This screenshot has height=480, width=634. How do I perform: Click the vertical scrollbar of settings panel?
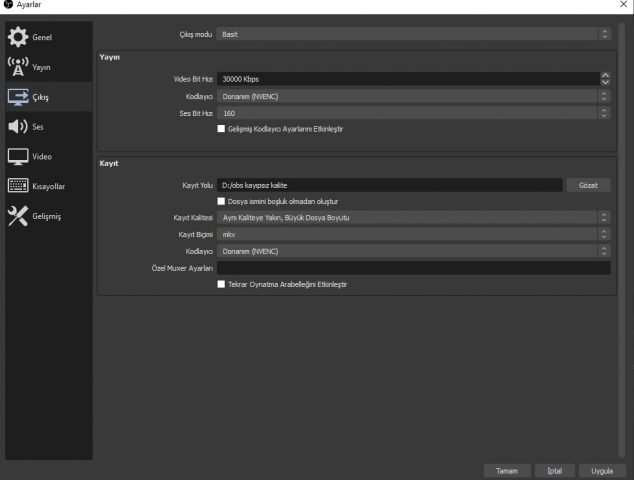622,239
